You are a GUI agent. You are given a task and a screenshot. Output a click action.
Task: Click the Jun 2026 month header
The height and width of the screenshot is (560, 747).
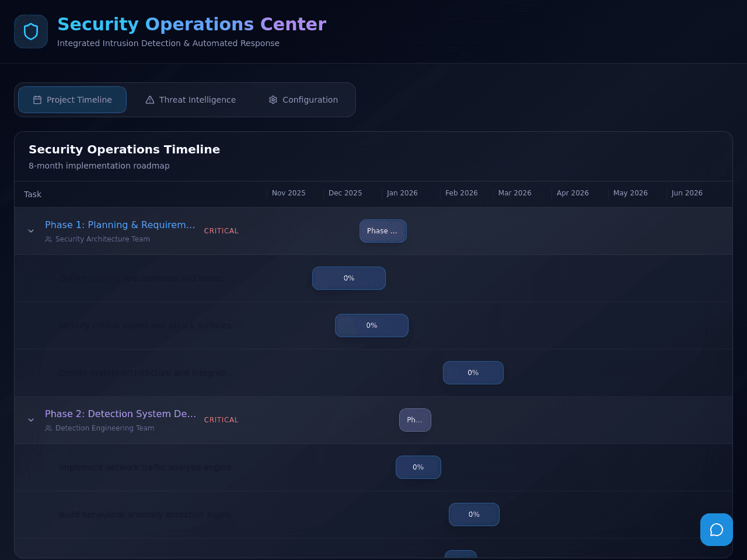pos(687,193)
